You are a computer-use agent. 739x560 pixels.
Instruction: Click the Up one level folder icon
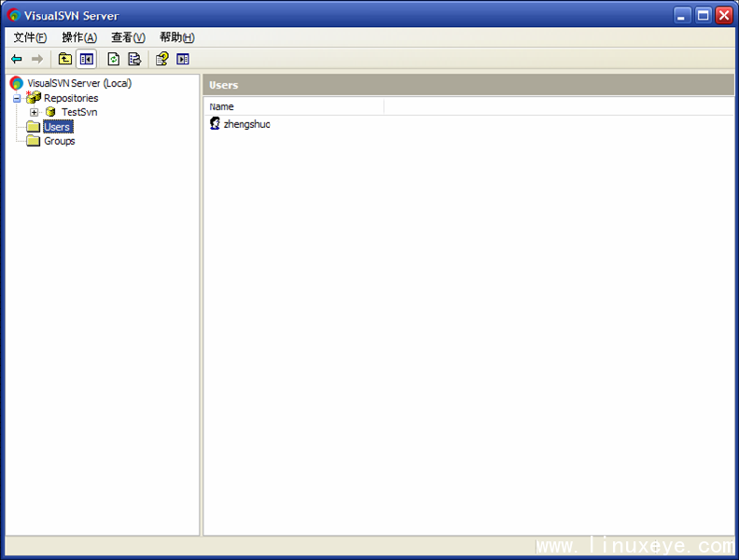pyautogui.click(x=65, y=59)
